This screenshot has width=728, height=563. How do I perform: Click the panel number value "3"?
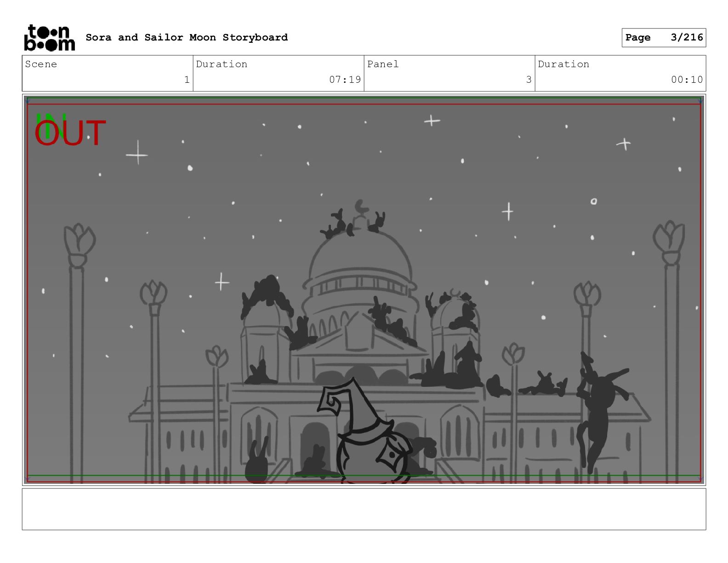(529, 80)
